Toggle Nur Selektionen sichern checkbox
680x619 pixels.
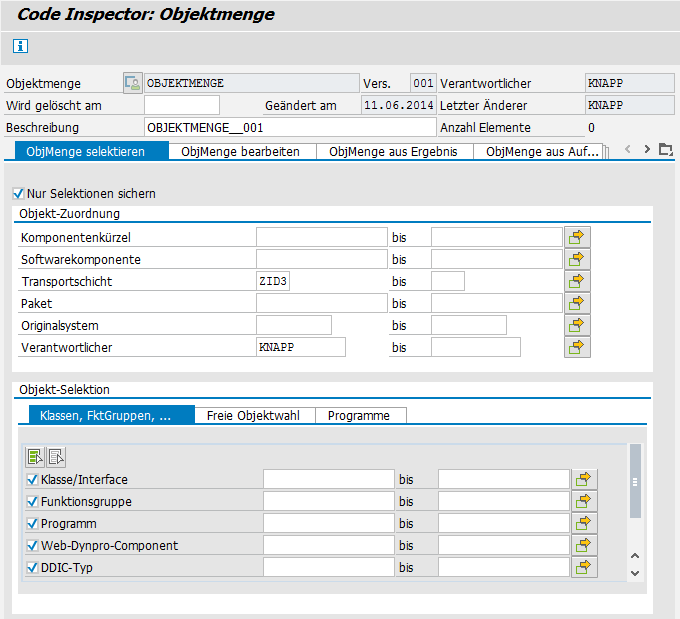[18, 193]
